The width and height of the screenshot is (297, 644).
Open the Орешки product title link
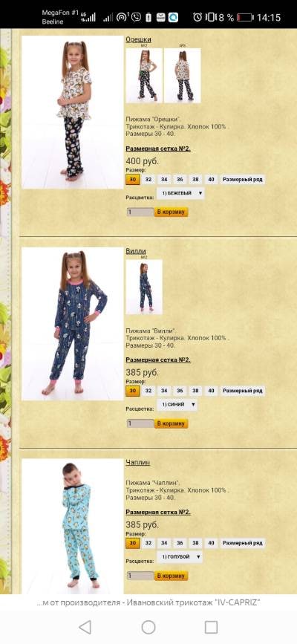138,39
